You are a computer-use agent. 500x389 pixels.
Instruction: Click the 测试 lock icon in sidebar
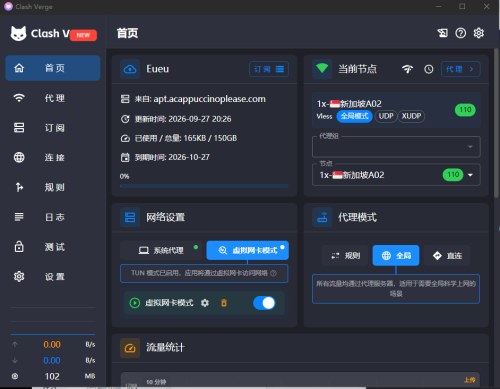point(19,247)
